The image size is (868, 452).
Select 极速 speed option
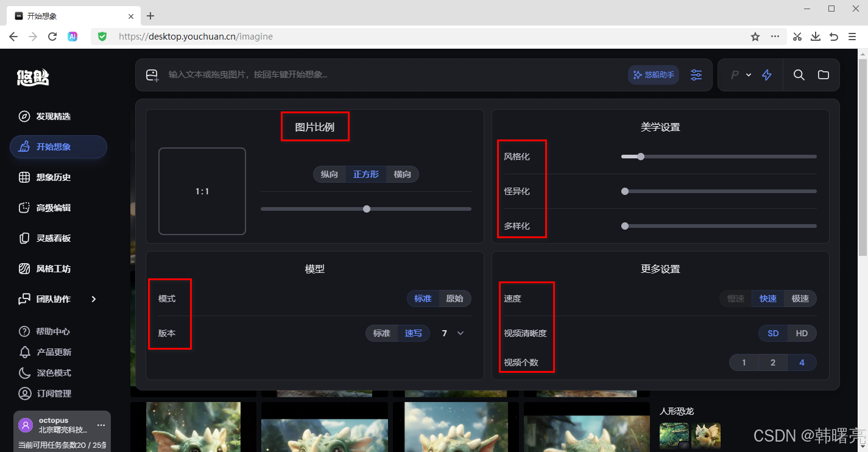click(800, 298)
